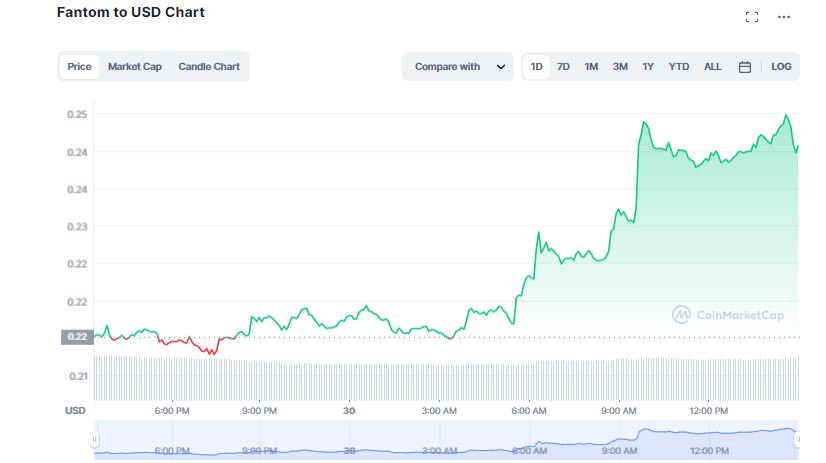Toggle LOG scale on the chart
Viewport: 826px width, 463px height.
pyautogui.click(x=781, y=67)
